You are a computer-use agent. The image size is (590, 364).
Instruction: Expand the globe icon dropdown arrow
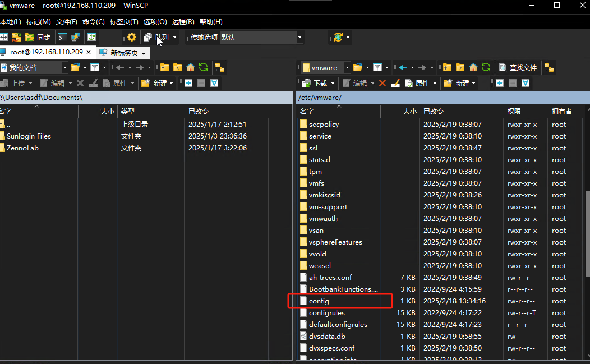(348, 37)
